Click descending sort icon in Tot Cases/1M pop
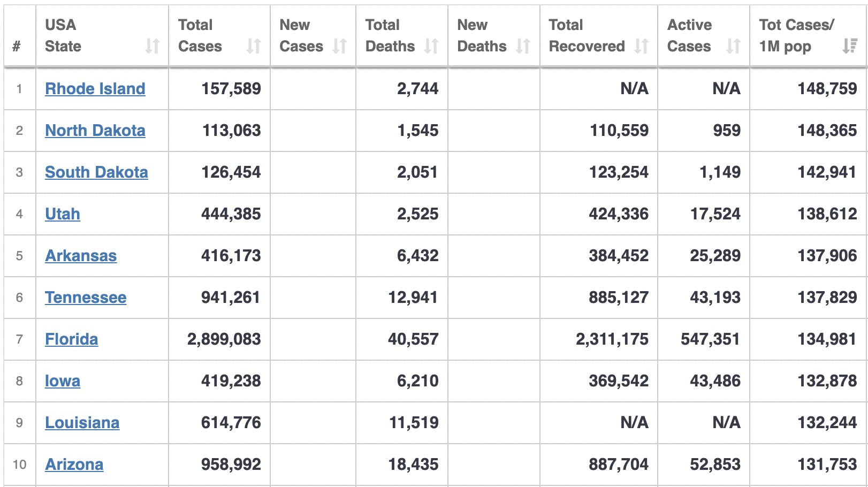The height and width of the screenshot is (487, 868). [x=849, y=47]
